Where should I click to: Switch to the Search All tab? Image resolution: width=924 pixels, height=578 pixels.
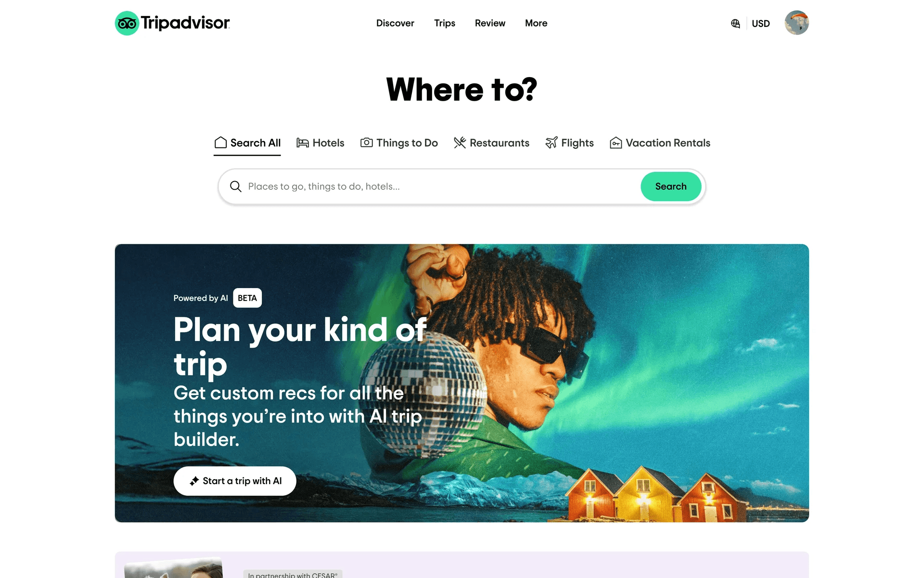[247, 143]
